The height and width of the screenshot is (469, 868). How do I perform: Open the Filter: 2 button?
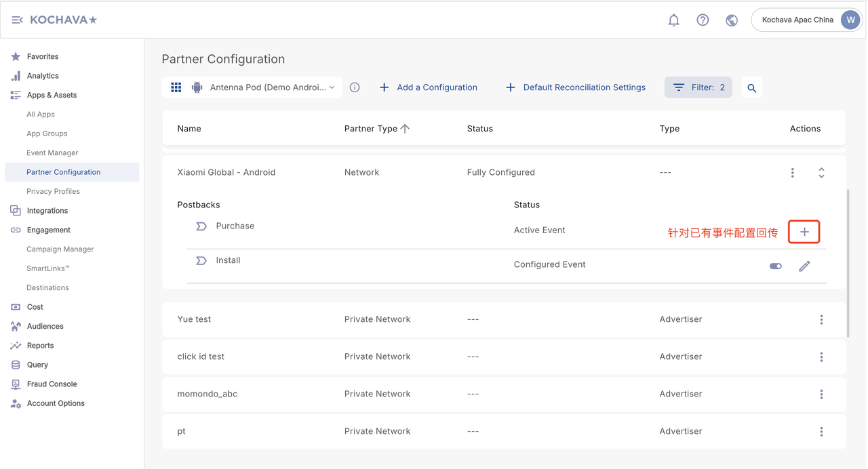698,87
